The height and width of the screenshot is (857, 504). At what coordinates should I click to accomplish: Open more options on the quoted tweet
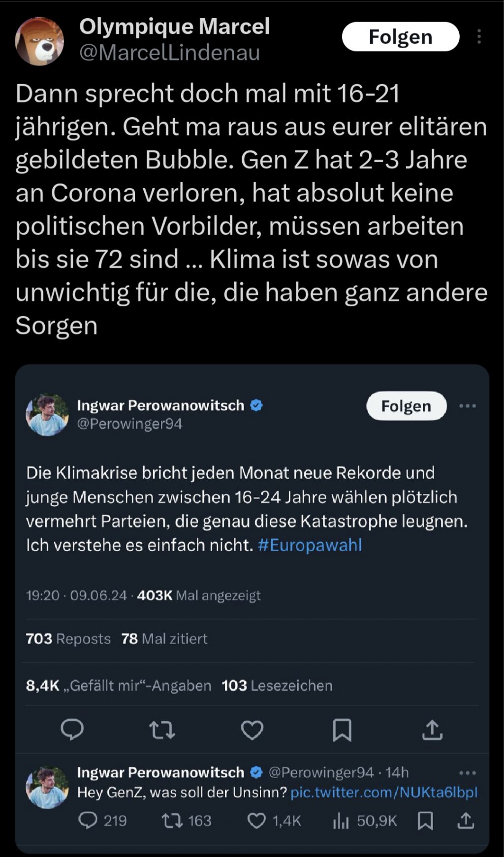pyautogui.click(x=467, y=406)
